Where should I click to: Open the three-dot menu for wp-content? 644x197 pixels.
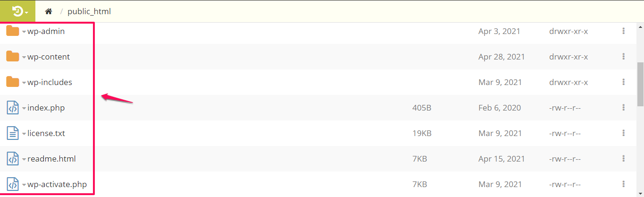coord(623,57)
